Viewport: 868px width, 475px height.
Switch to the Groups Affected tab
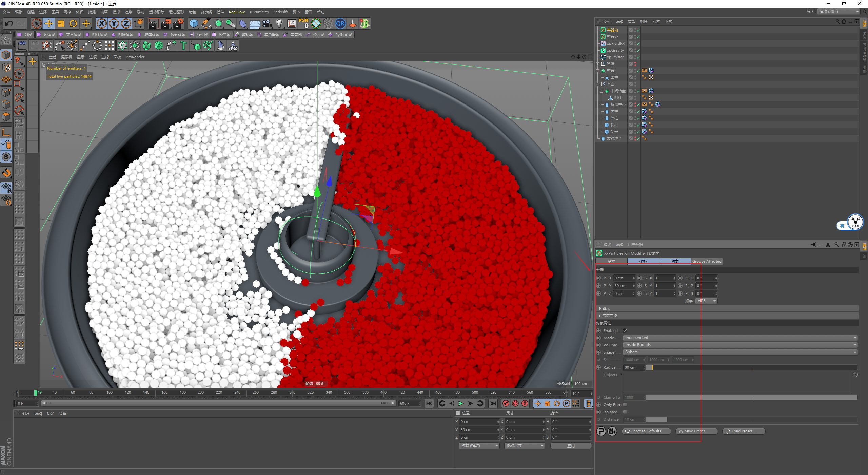click(x=707, y=261)
